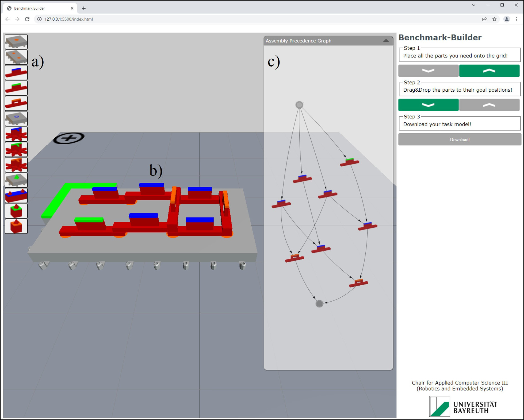Collapse the Assembly Precedence Graph panel
This screenshot has width=524, height=420.
pos(386,41)
